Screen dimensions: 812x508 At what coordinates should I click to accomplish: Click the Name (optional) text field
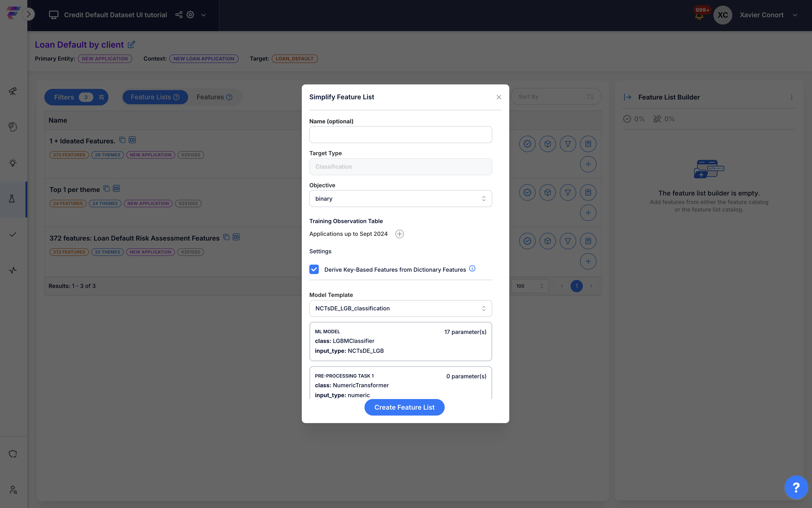click(x=400, y=135)
